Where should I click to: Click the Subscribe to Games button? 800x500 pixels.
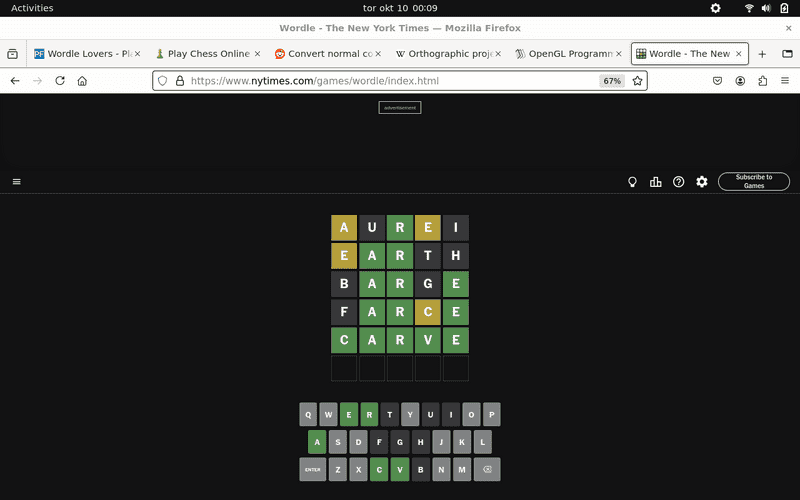(754, 181)
